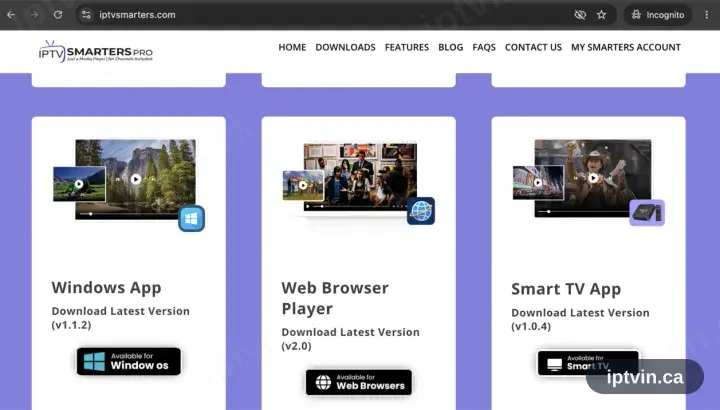Screen dimensions: 720x410
Task: Click the Available for Web Browsers button
Action: coord(359,382)
